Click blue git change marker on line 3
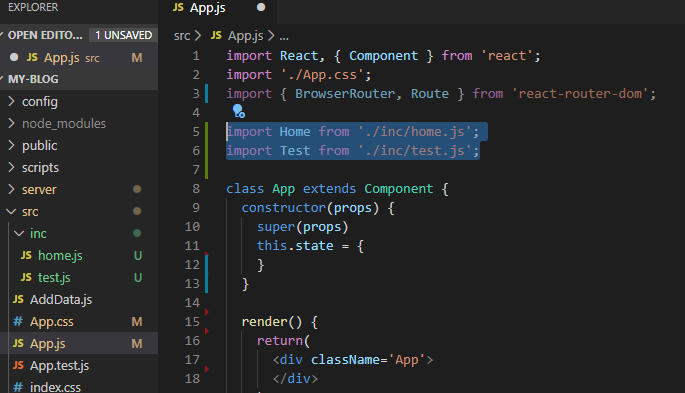The height and width of the screenshot is (393, 685). point(206,93)
